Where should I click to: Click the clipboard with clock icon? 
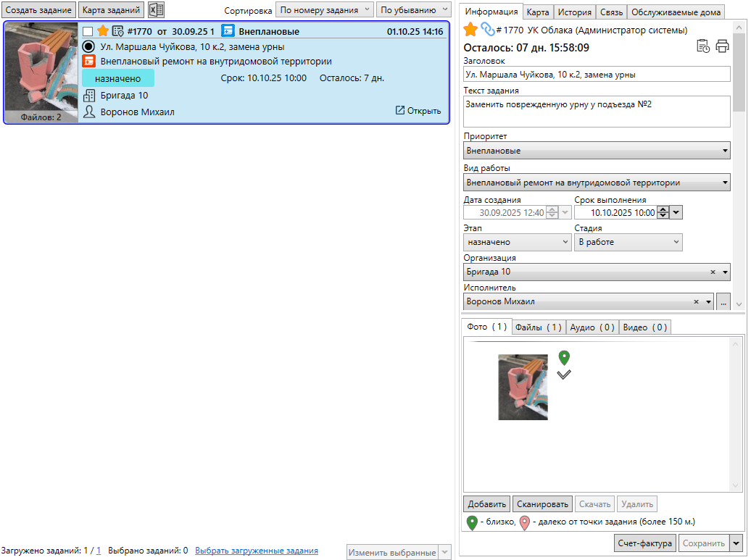[x=703, y=46]
